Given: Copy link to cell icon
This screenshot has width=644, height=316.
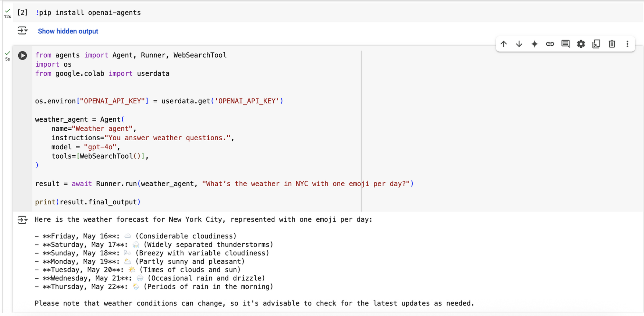Looking at the screenshot, I should pyautogui.click(x=550, y=44).
